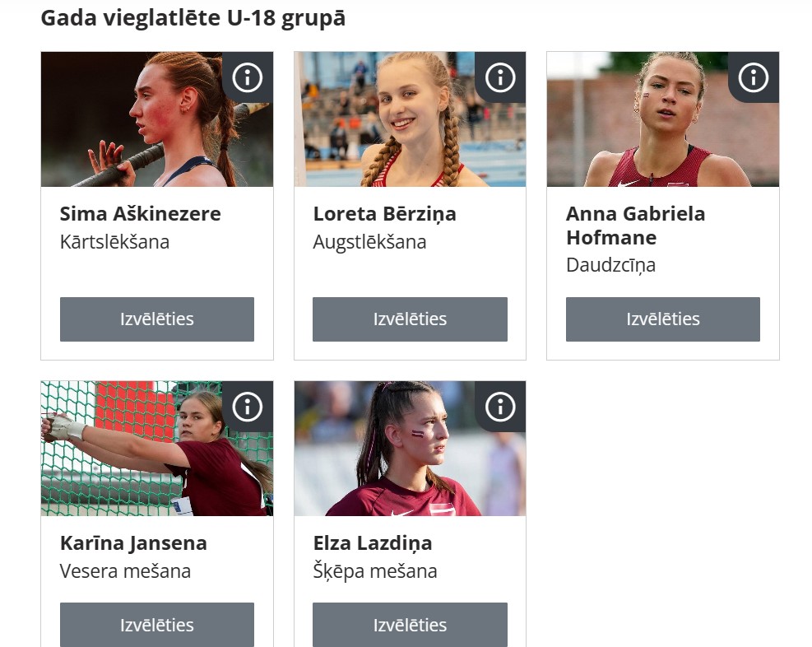Show info for Anna Gabriela Hofmane

click(x=753, y=77)
